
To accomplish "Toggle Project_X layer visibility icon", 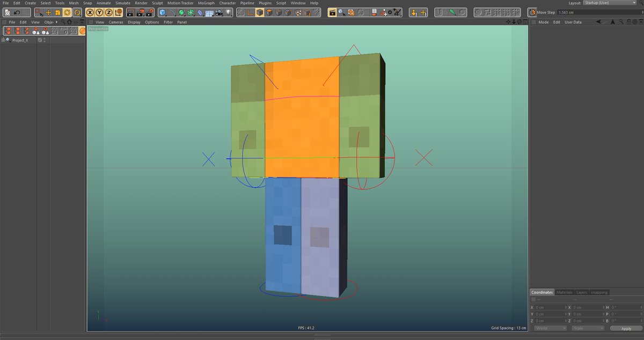I will tap(40, 40).
